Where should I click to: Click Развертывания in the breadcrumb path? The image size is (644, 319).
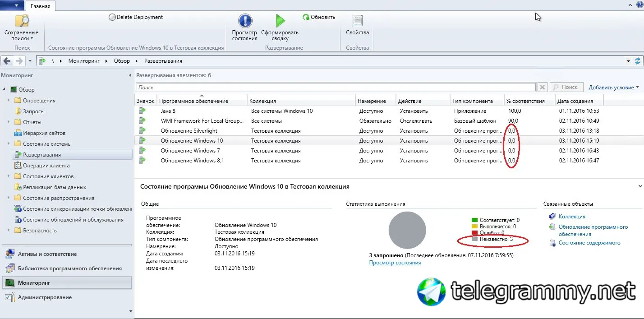[163, 61]
